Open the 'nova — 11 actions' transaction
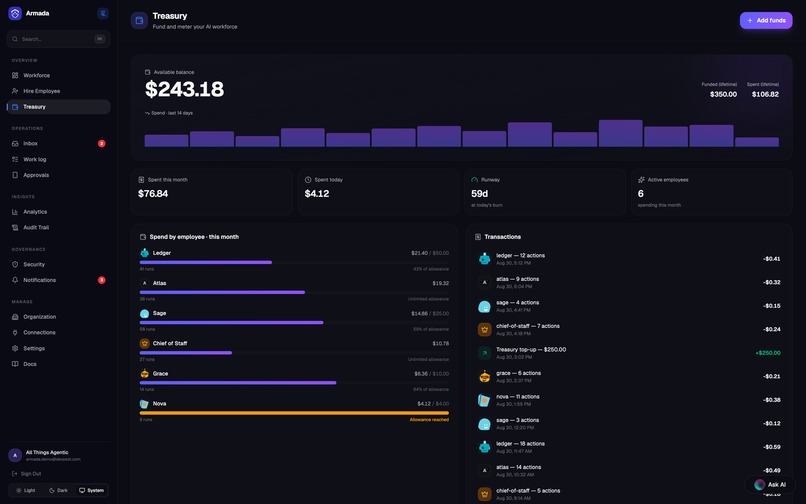The width and height of the screenshot is (806, 504). tap(629, 400)
